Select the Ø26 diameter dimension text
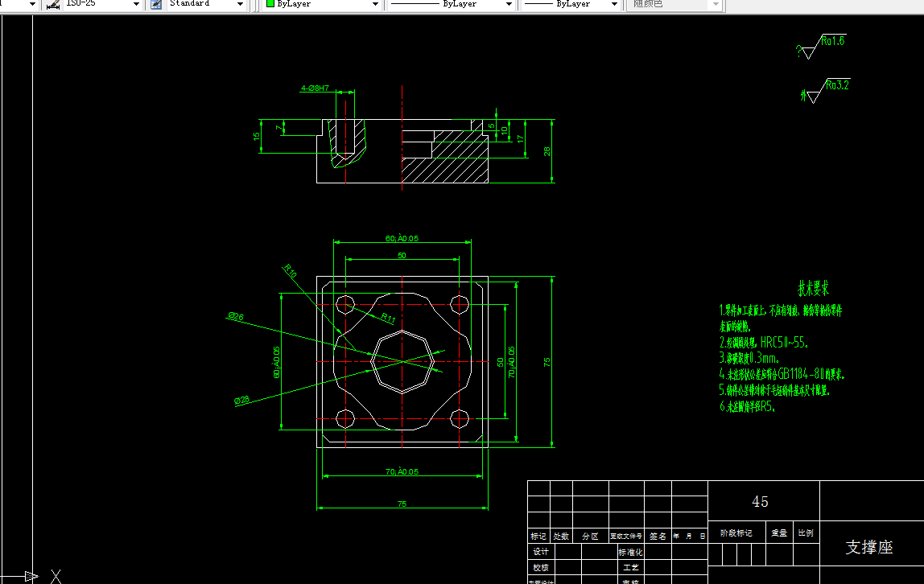Viewport: 924px width, 584px height. pos(235,316)
